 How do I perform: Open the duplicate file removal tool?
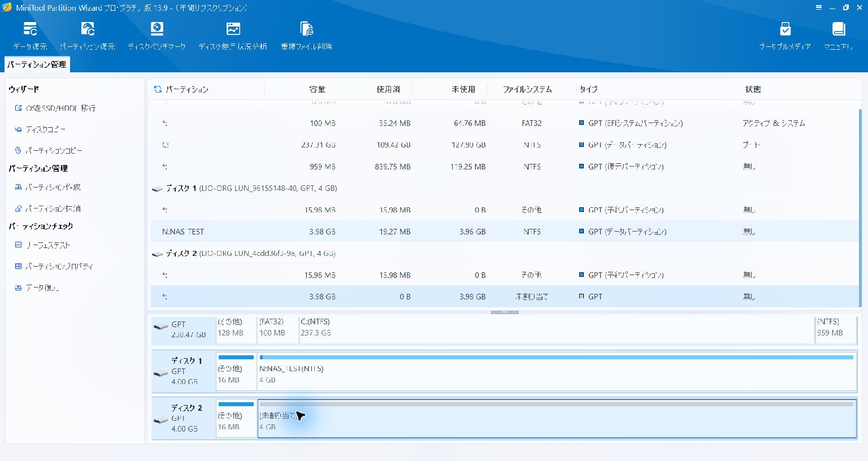306,36
